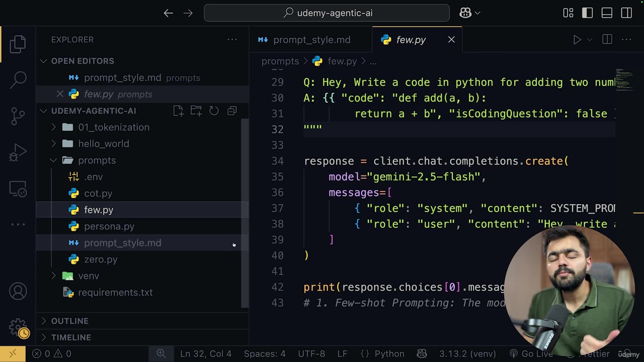Collapse all folders in Explorer
The image size is (644, 362).
coord(232,111)
